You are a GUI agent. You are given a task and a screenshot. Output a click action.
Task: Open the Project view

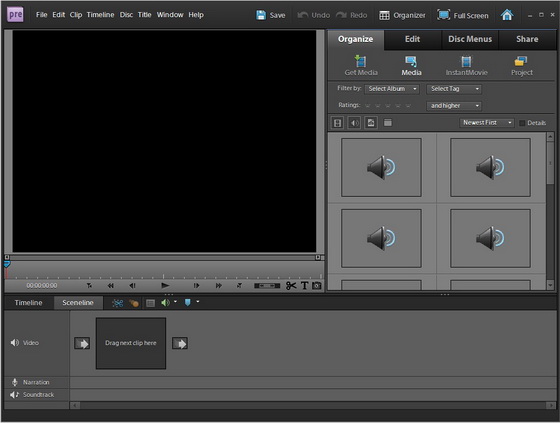click(x=521, y=66)
